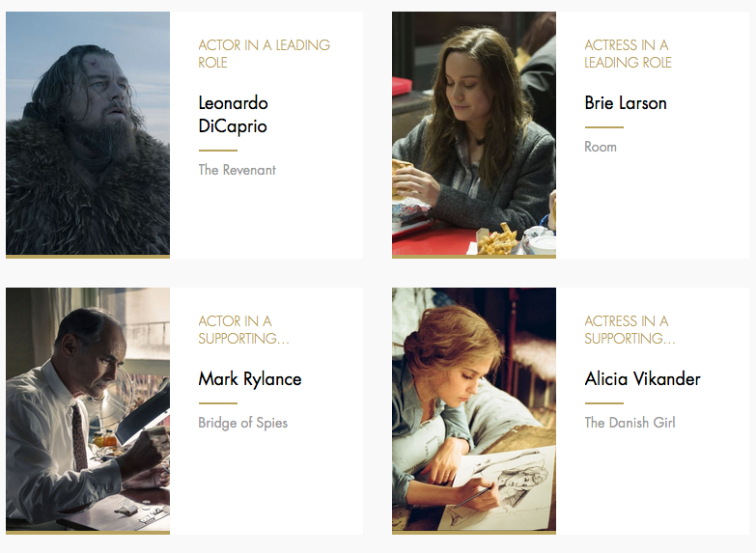Click the Brie Larson name link
The width and height of the screenshot is (756, 553).
(x=626, y=103)
